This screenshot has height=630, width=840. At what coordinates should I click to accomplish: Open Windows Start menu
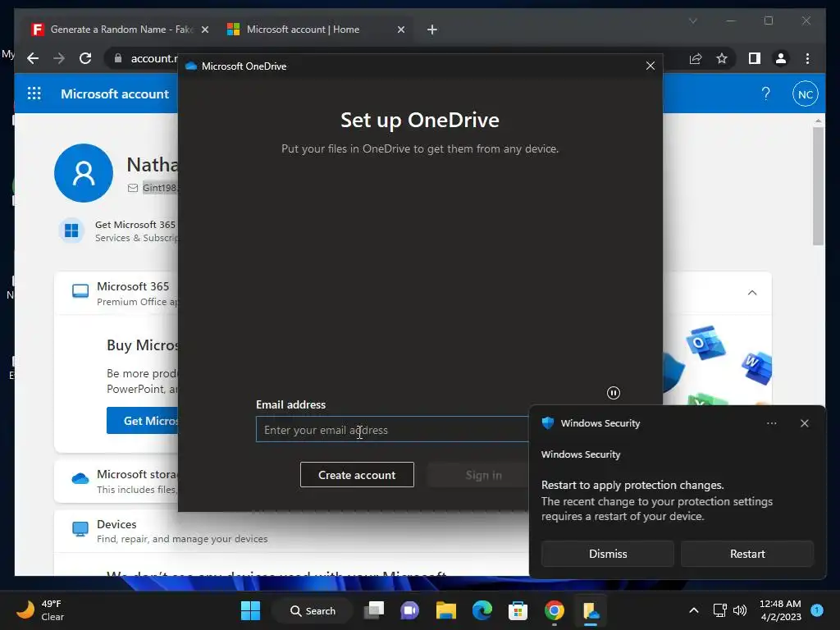coord(250,610)
